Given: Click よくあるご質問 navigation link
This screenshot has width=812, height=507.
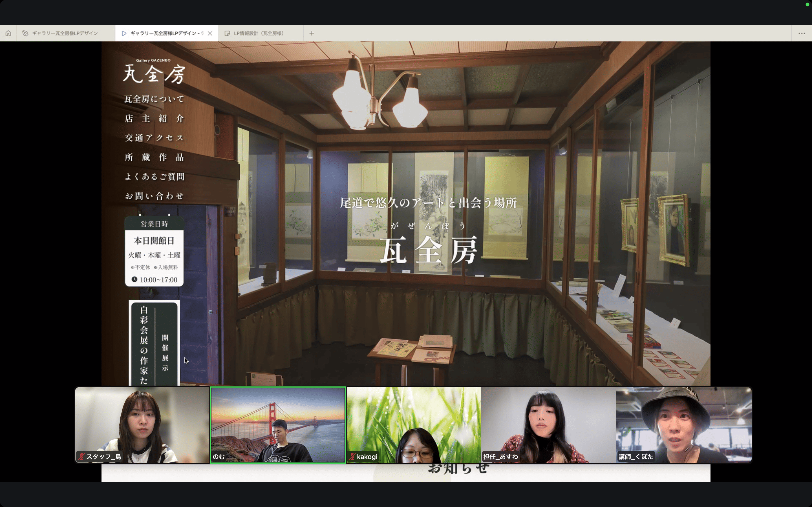Looking at the screenshot, I should pos(154,177).
